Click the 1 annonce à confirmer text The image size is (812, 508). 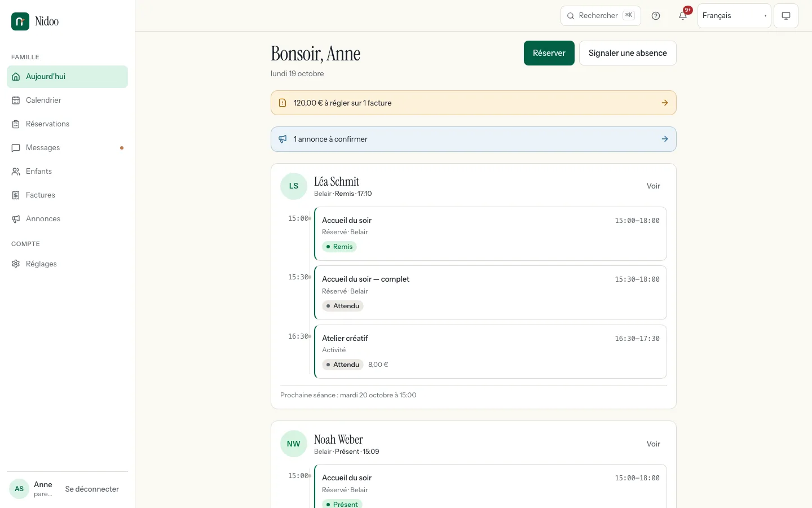coord(330,139)
